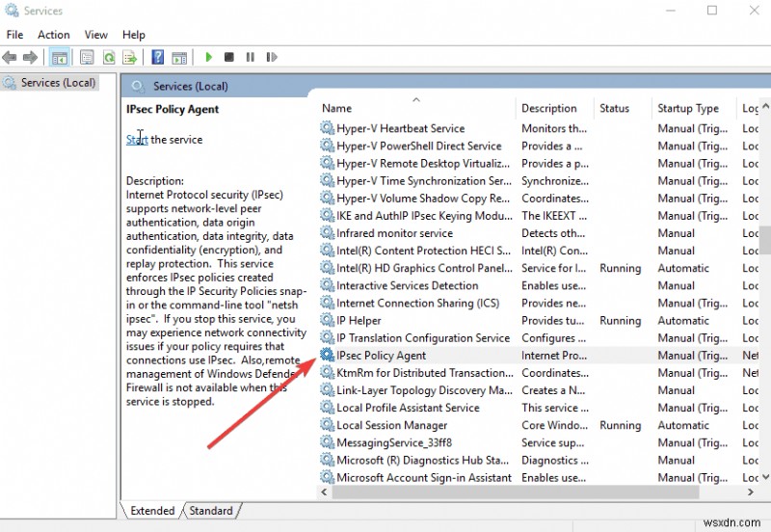Select Hyper-V Volume Shadow Copy row name
Image resolution: width=771 pixels, height=532 pixels.
click(423, 199)
